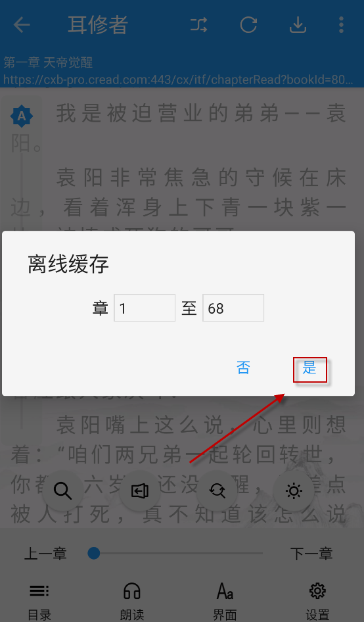Cancel the dialog by tapping 否
Viewport: 364px width, 622px height.
[x=243, y=368]
